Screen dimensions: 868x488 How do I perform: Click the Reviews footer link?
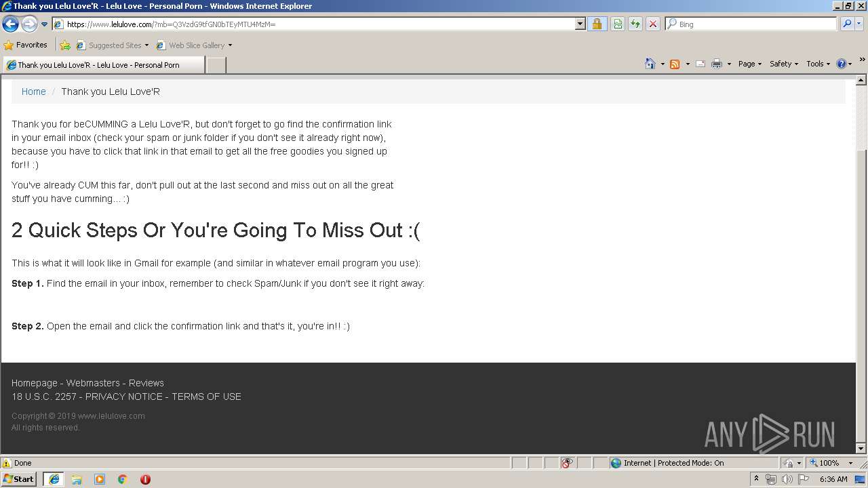[146, 383]
